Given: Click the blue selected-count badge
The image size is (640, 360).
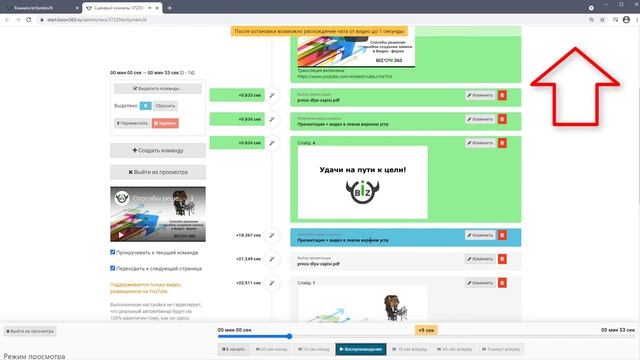Looking at the screenshot, I should click(145, 106).
